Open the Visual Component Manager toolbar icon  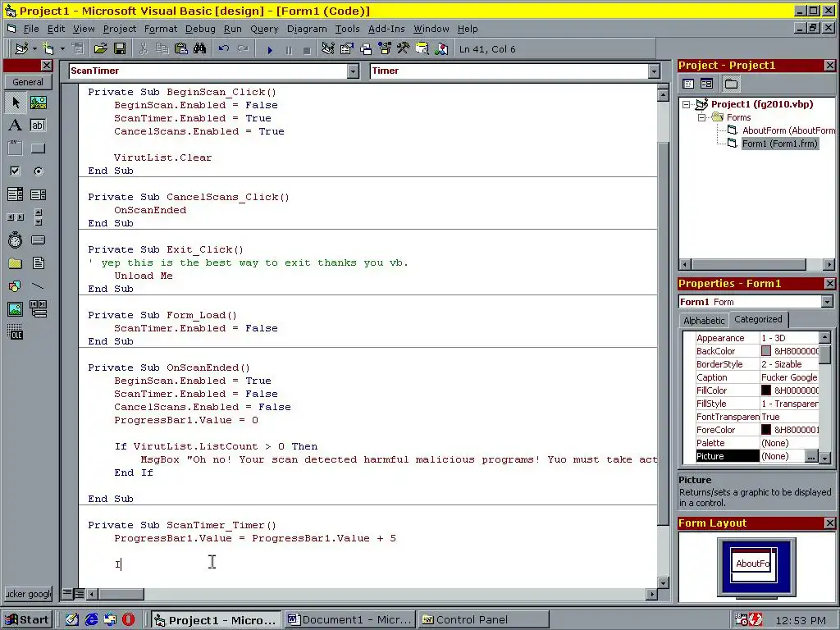coord(441,49)
